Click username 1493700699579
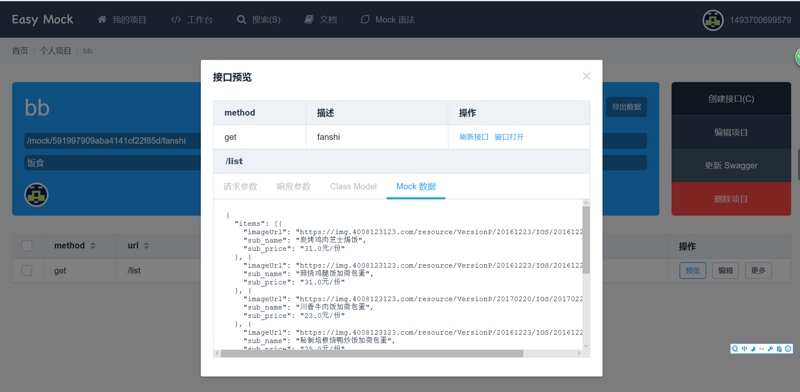 761,20
